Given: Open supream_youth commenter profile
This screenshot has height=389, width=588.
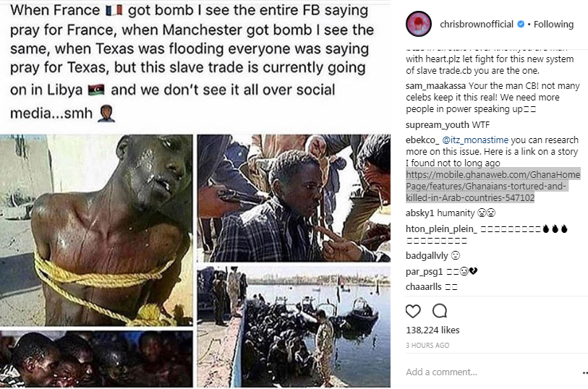Looking at the screenshot, I should (x=438, y=125).
